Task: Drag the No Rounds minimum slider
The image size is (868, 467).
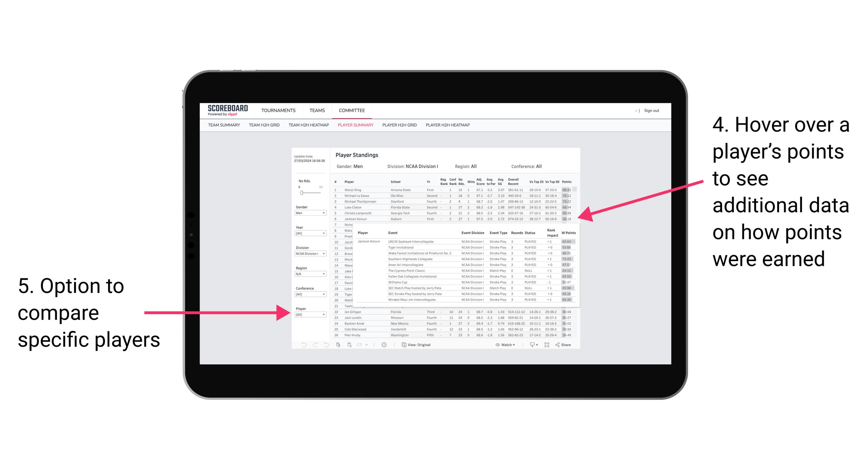Action: tap(302, 193)
